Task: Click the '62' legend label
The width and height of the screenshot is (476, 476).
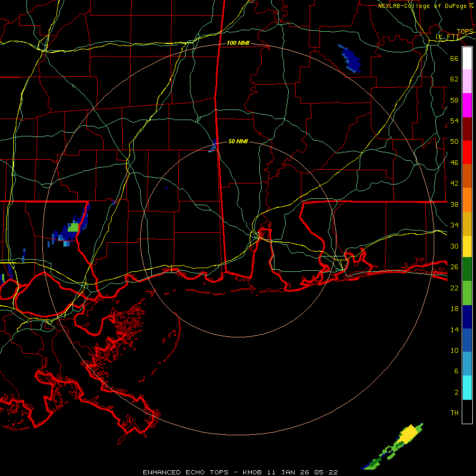Action: [454, 79]
